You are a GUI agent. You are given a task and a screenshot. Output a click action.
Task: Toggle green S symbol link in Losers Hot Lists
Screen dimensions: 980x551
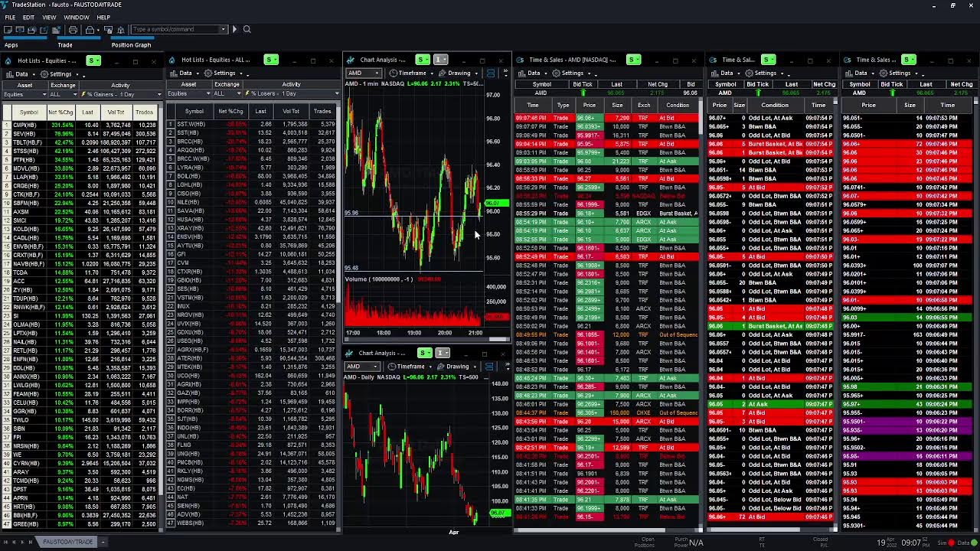[271, 60]
